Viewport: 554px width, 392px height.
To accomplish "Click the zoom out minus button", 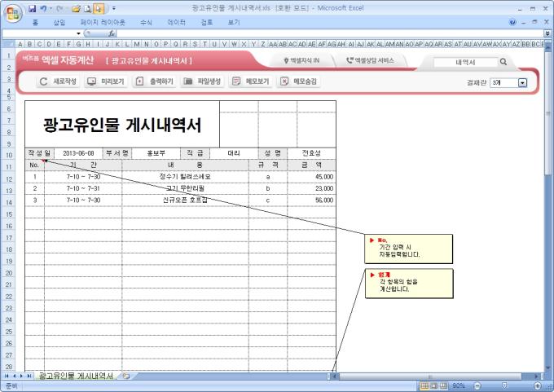I will (477, 385).
